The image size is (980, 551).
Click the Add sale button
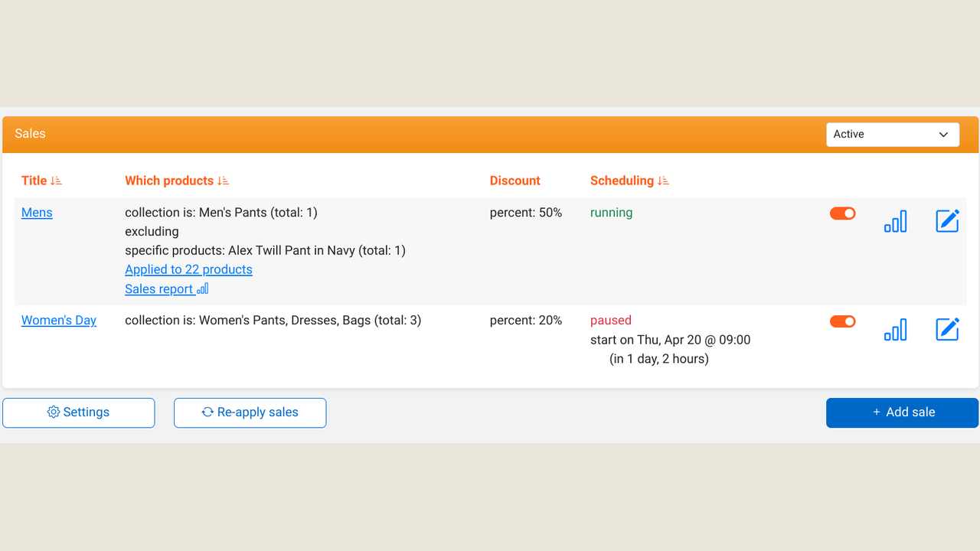902,412
